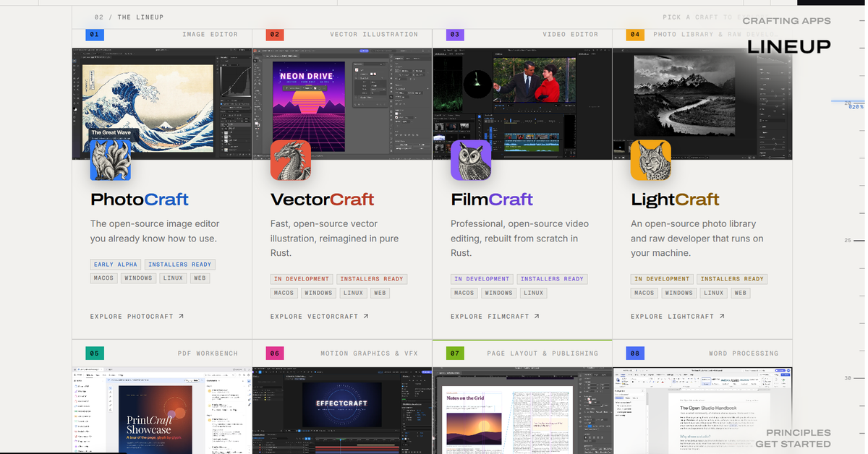Click the blue scroll progress indicator
Viewport: 868px width, 454px height.
click(848, 104)
